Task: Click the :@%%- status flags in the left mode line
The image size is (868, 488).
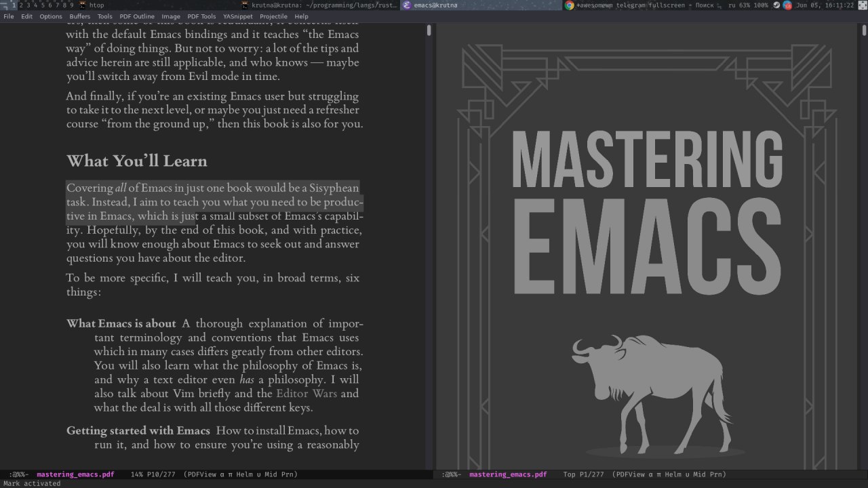Action: [x=18, y=474]
